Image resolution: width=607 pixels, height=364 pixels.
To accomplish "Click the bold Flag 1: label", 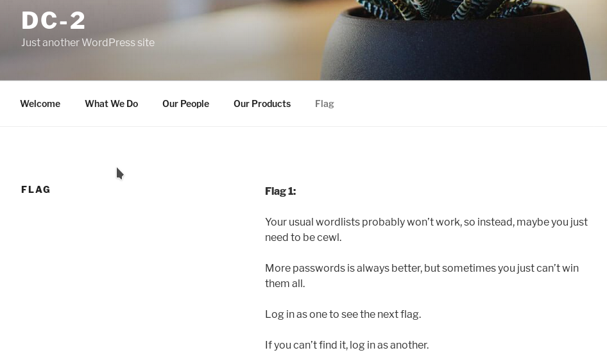I will [x=280, y=191].
